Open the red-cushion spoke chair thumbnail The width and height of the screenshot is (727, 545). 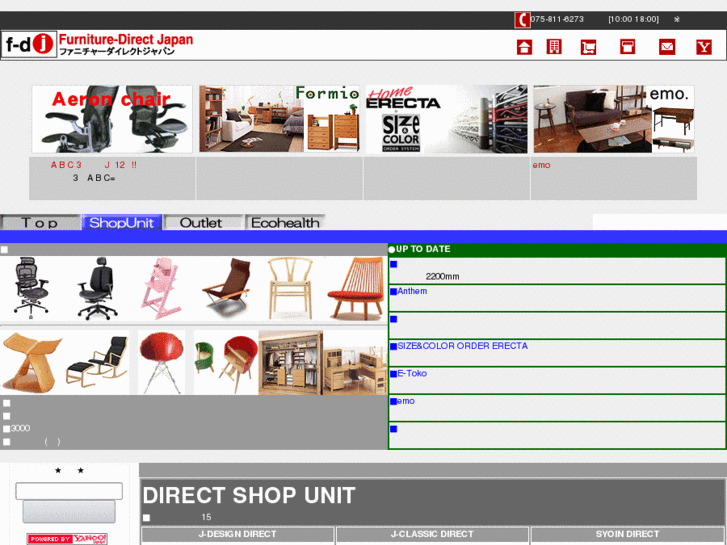(356, 288)
